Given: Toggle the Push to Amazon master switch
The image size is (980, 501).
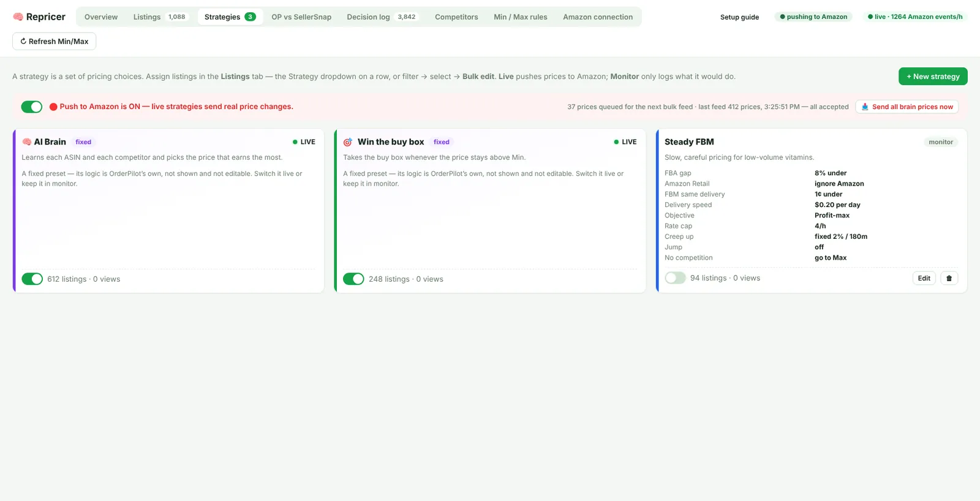Looking at the screenshot, I should click(x=32, y=107).
